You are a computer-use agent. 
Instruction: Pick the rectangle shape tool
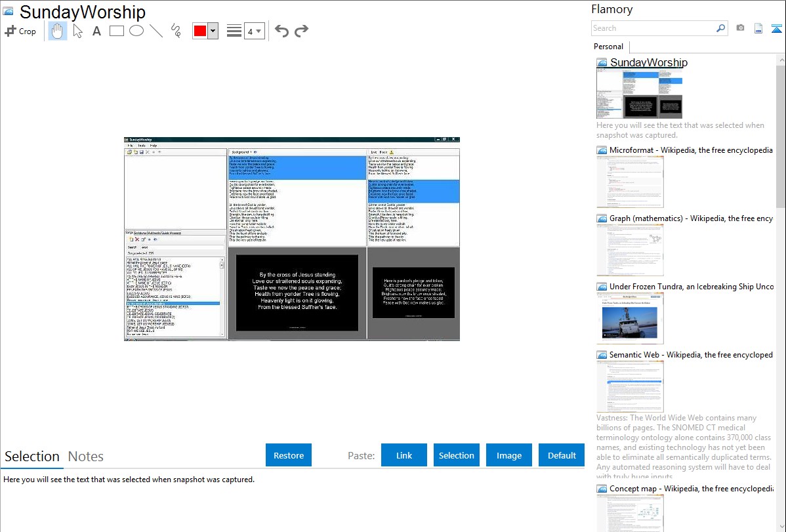(x=117, y=31)
